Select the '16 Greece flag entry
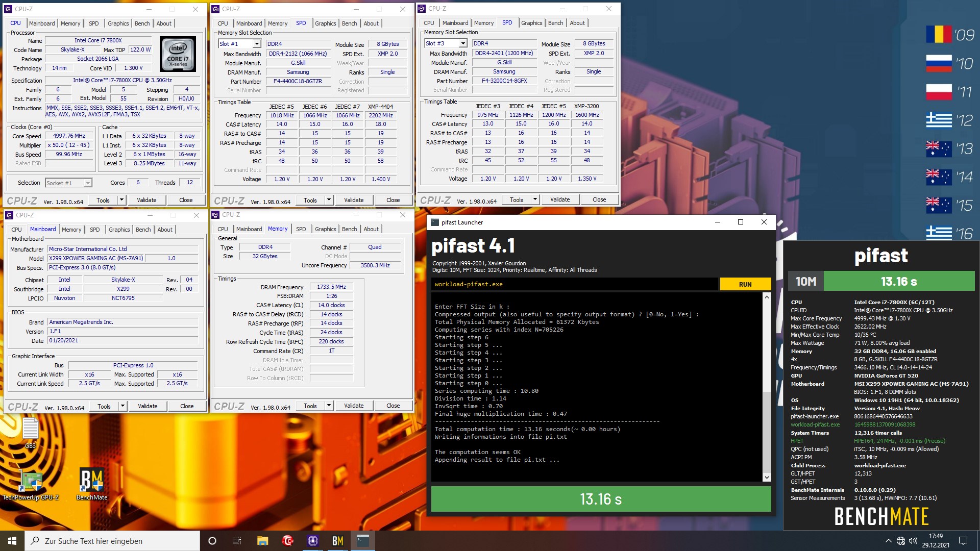The height and width of the screenshot is (551, 980). point(950,233)
